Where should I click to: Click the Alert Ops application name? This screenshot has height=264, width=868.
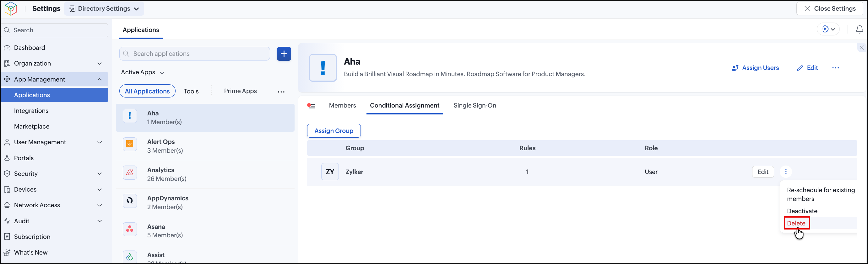coord(161,142)
